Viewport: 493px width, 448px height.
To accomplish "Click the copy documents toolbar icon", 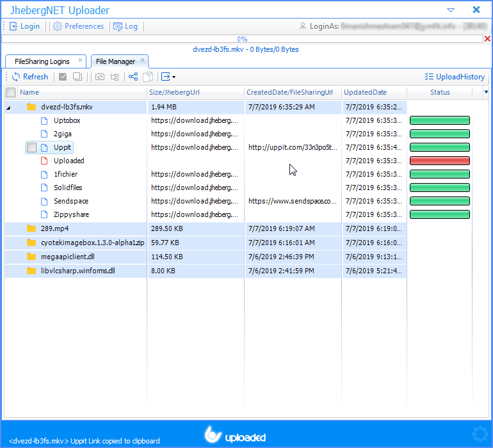I will click(x=148, y=77).
